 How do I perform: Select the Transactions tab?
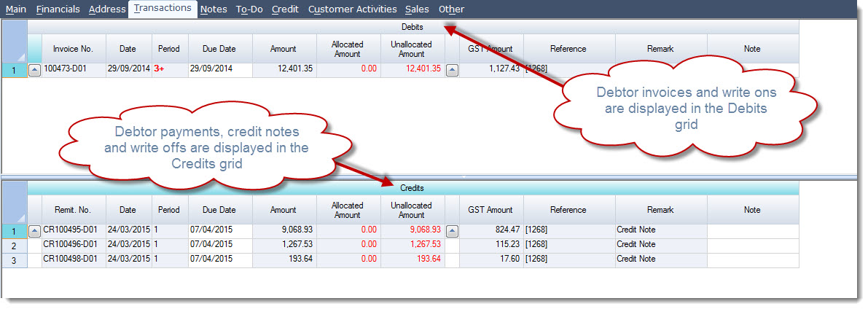[163, 8]
